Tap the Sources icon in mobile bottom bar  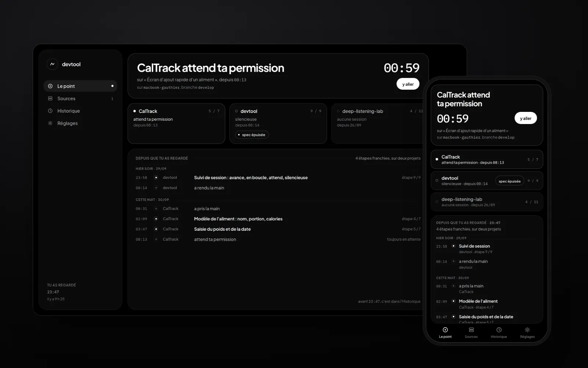(x=471, y=330)
